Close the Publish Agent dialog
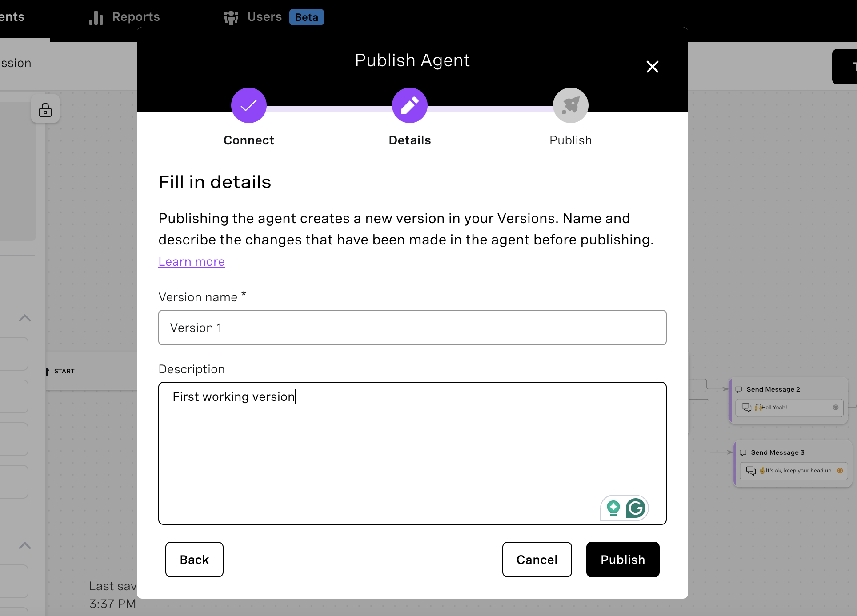The height and width of the screenshot is (616, 857). pos(652,67)
